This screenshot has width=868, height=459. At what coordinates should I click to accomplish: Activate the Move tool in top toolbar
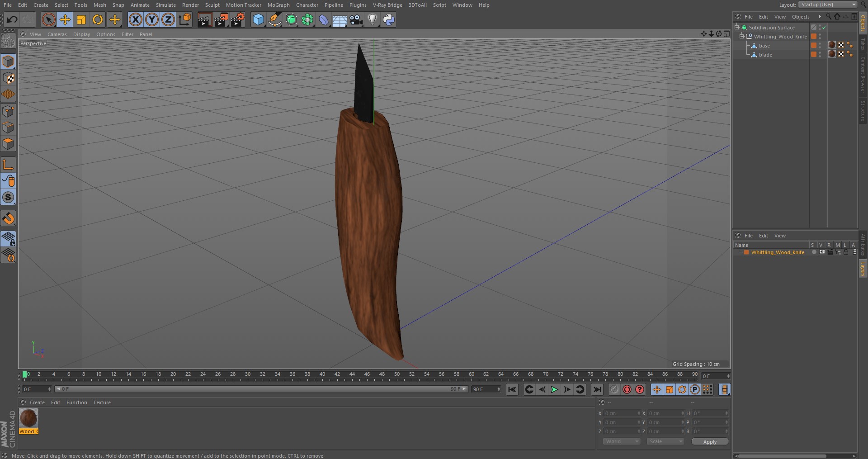(65, 19)
